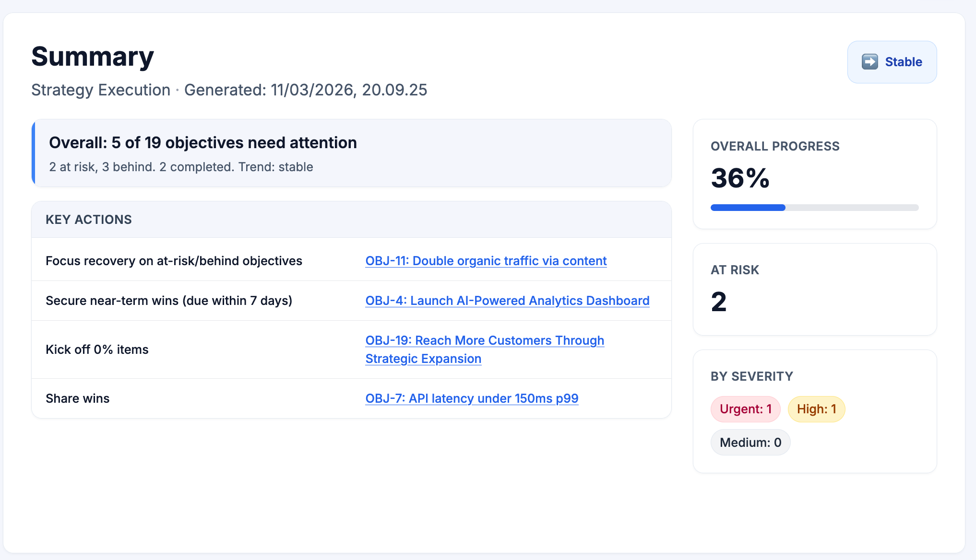The width and height of the screenshot is (976, 560).
Task: Click Focus recovery on at-risk/behind objectives row
Action: pyautogui.click(x=174, y=261)
